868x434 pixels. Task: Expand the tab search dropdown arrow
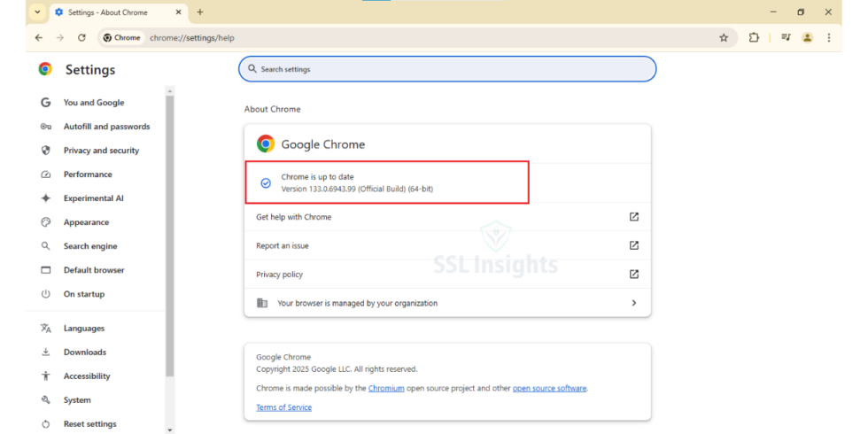[x=37, y=12]
